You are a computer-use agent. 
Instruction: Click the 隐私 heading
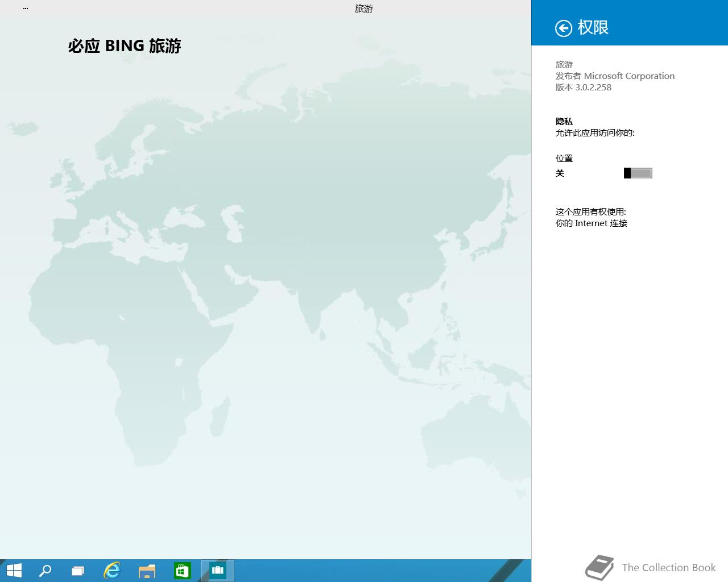point(564,122)
